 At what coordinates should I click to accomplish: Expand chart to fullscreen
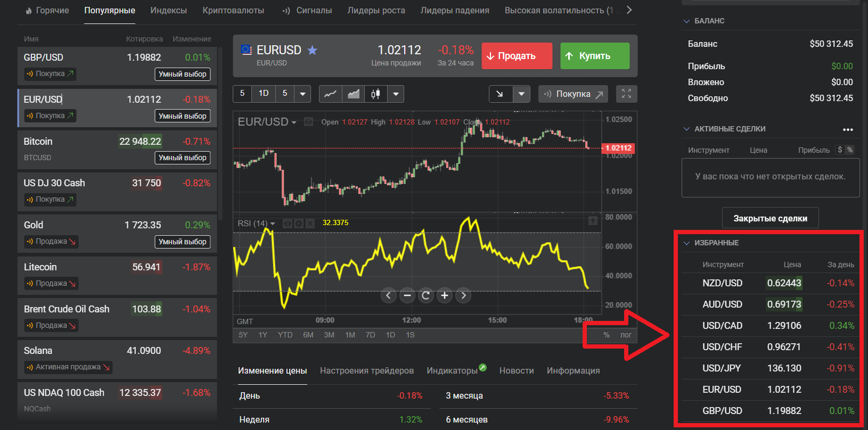(626, 94)
